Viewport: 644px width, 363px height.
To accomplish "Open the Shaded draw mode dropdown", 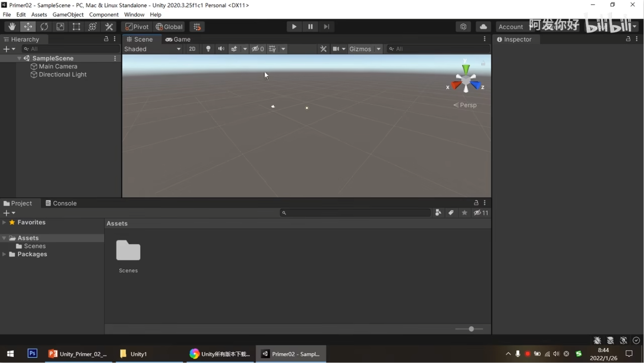I will pos(153,49).
